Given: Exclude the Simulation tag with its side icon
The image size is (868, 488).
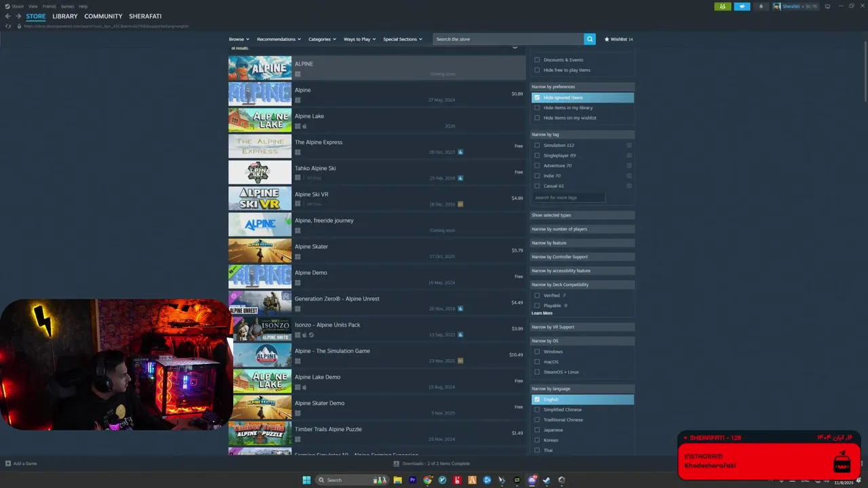Looking at the screenshot, I should point(629,145).
